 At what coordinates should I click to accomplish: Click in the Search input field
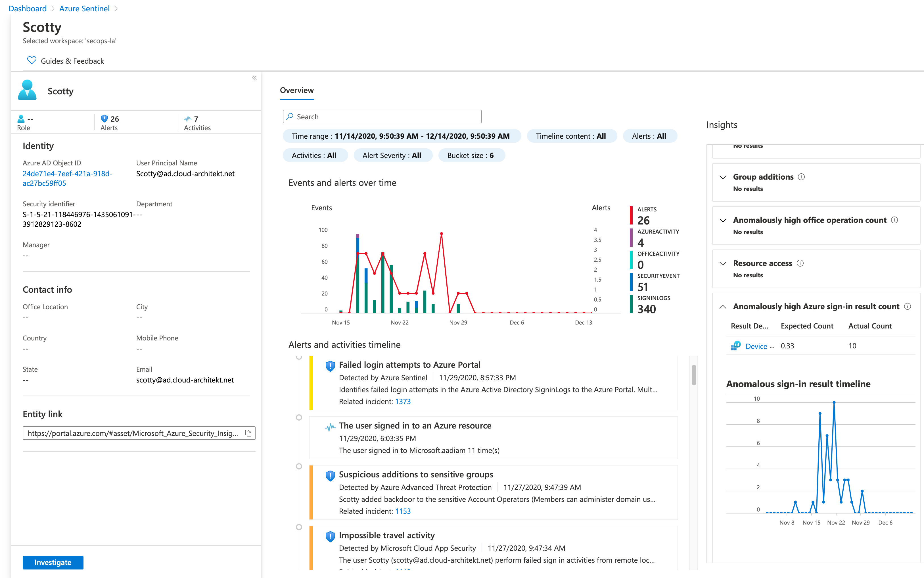382,117
